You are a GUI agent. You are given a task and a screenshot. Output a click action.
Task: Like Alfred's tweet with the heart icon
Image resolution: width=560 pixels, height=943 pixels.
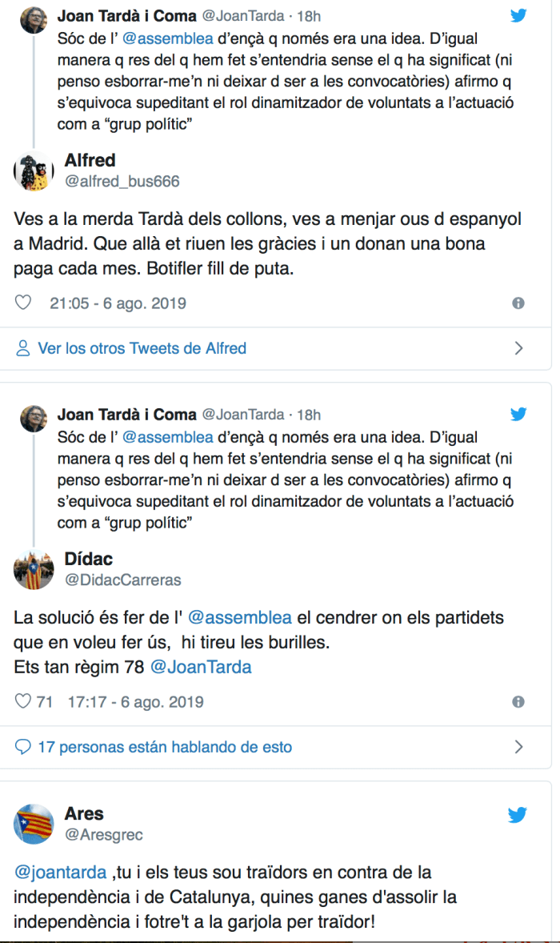[x=24, y=303]
